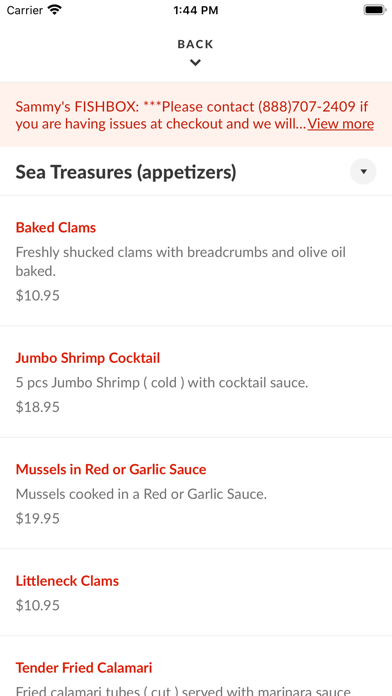392x696 pixels.
Task: Tap the $10.95 price under Baked Clams
Action: tap(38, 296)
